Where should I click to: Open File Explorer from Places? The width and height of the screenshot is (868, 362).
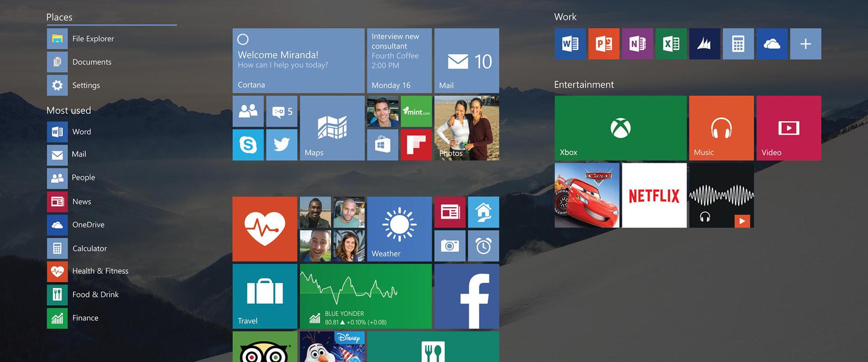pos(80,38)
